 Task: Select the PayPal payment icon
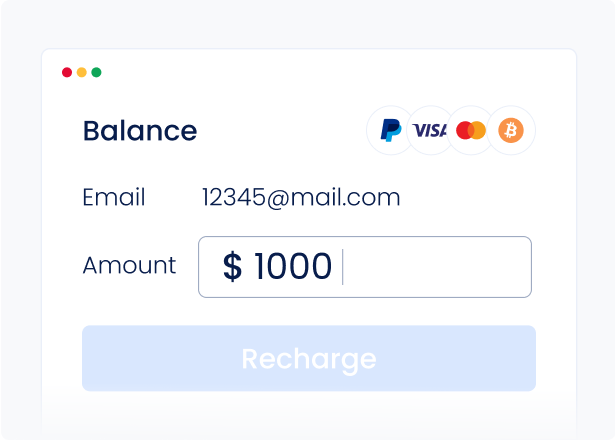[391, 130]
